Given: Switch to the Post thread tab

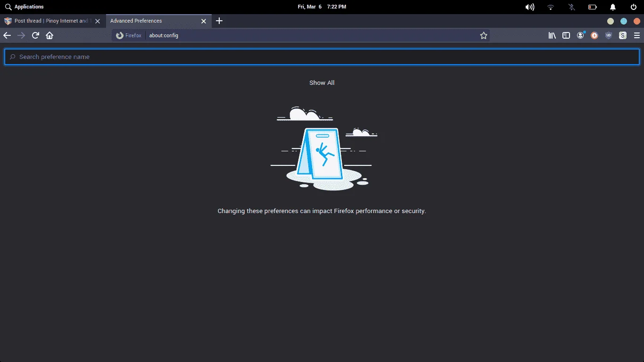Looking at the screenshot, I should [52, 21].
